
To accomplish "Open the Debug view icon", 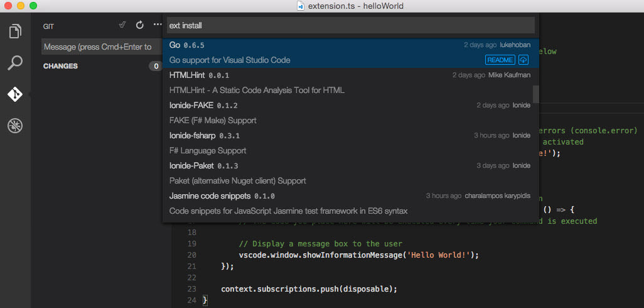I will [x=15, y=126].
